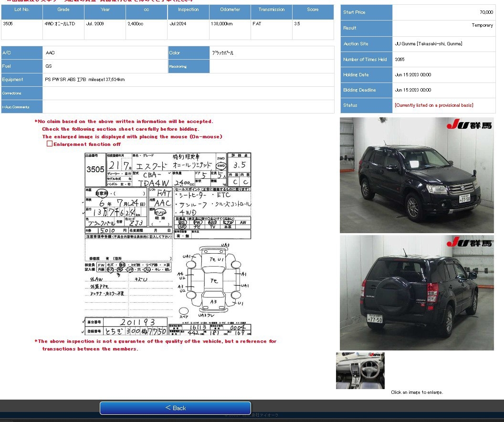The height and width of the screenshot is (422, 504).
Task: Click the Equipment row label
Action: [x=22, y=80]
